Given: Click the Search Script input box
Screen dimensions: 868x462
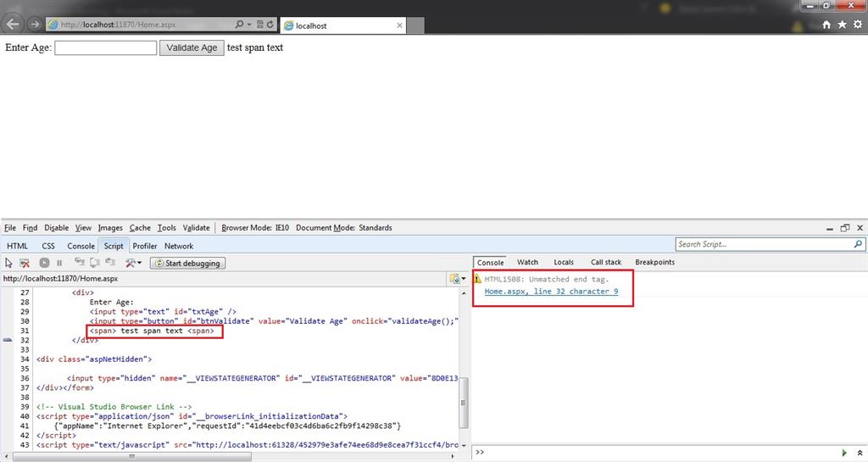Looking at the screenshot, I should 764,244.
